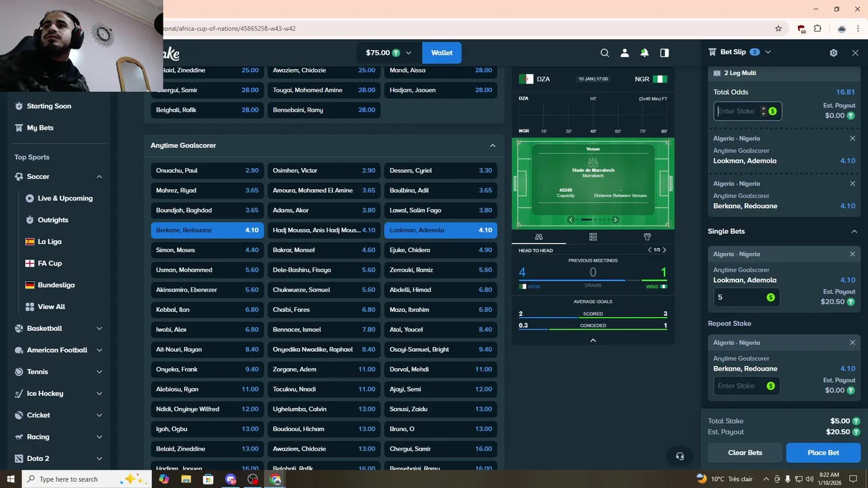Select Mahrez, Riyad at 3.65
The image size is (868, 488).
(x=208, y=190)
